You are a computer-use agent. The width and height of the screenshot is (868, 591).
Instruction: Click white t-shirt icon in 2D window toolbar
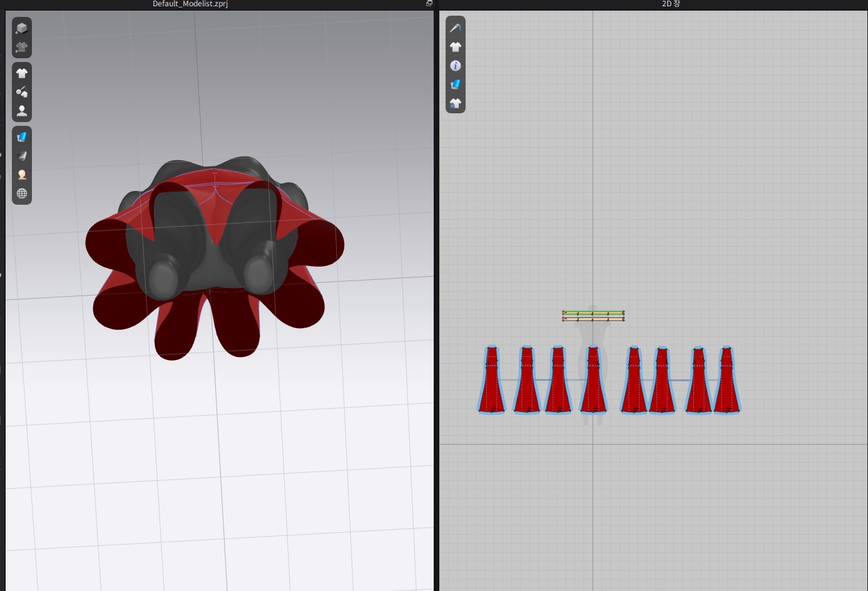coord(456,47)
